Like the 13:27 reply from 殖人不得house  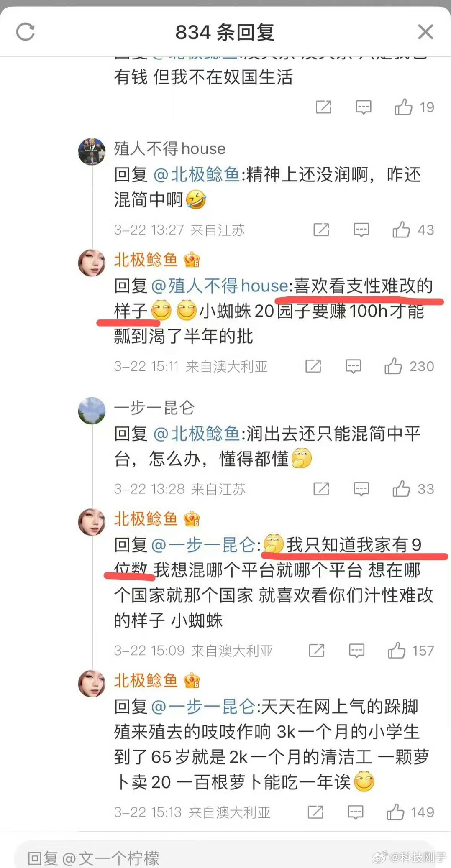(x=401, y=230)
